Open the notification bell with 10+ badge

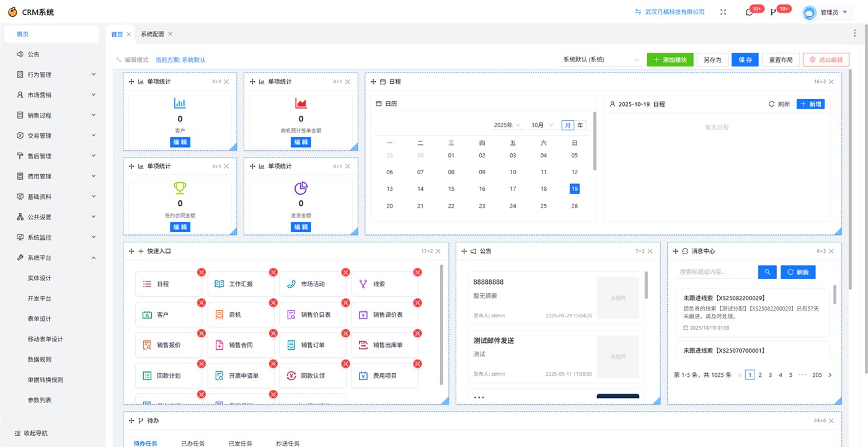click(749, 12)
